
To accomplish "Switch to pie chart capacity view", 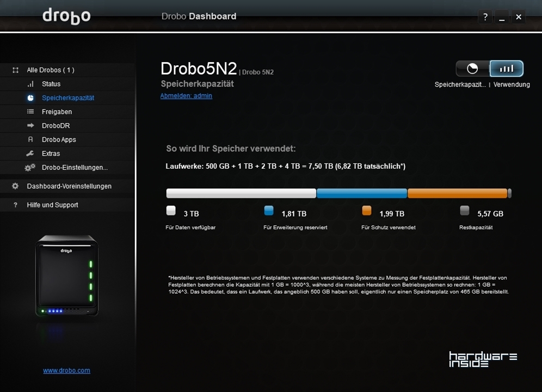I will [x=472, y=69].
